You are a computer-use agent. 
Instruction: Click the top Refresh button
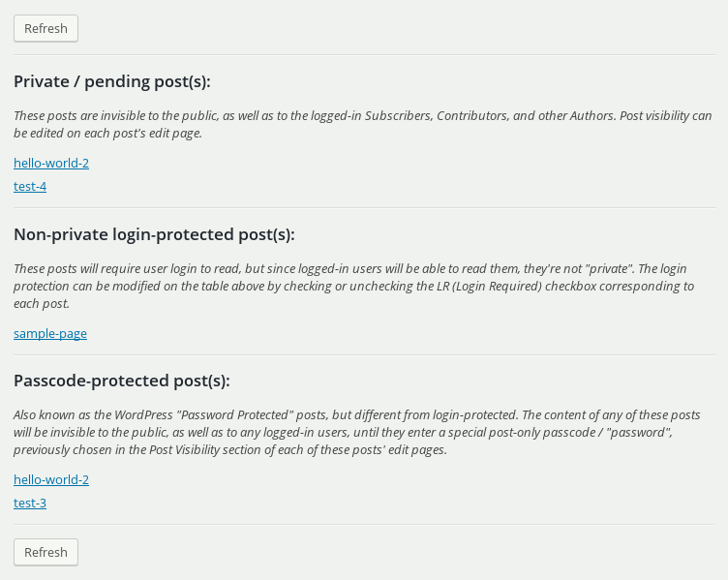[45, 28]
